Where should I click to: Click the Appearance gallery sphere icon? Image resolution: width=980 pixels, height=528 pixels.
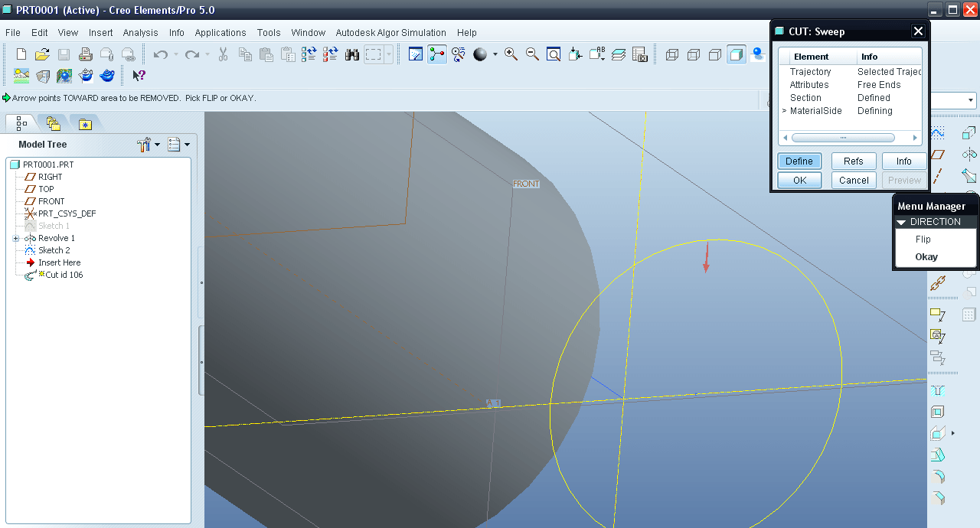[x=480, y=54]
